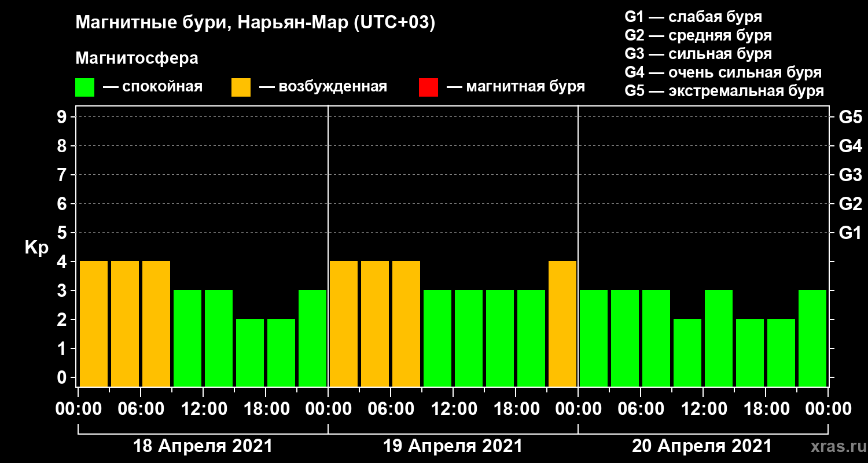Viewport: 868px width, 463px height.
Task: Select the 19 April 12:00–15:00 green bar
Action: (469, 338)
